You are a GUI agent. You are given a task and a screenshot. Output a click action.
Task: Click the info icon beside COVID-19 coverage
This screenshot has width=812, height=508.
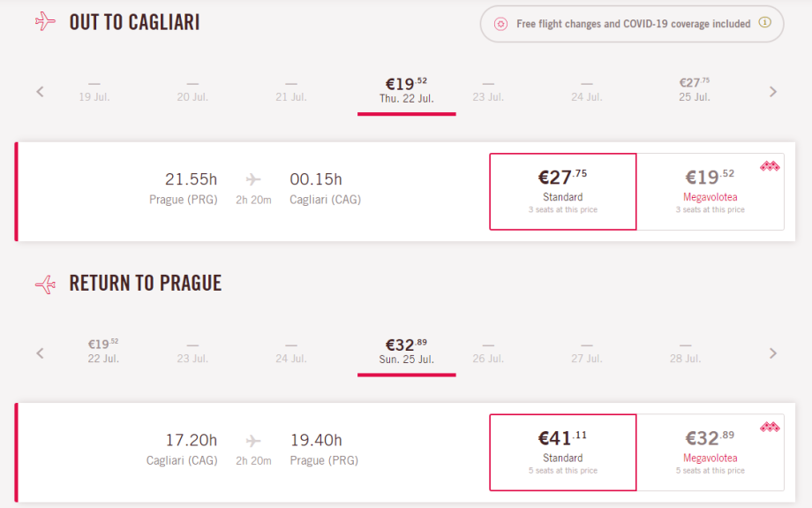(x=765, y=24)
